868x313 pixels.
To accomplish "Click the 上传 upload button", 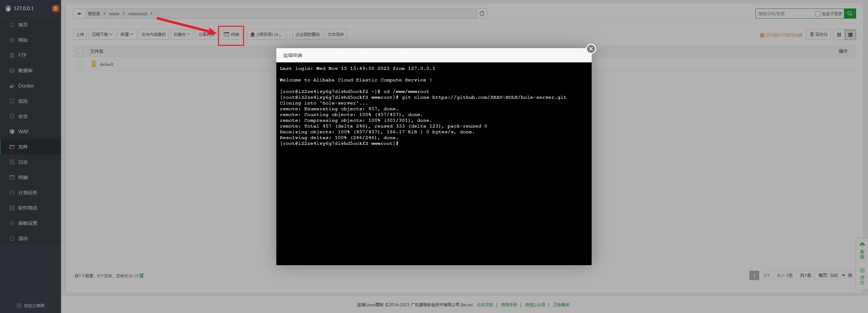I will tap(80, 34).
